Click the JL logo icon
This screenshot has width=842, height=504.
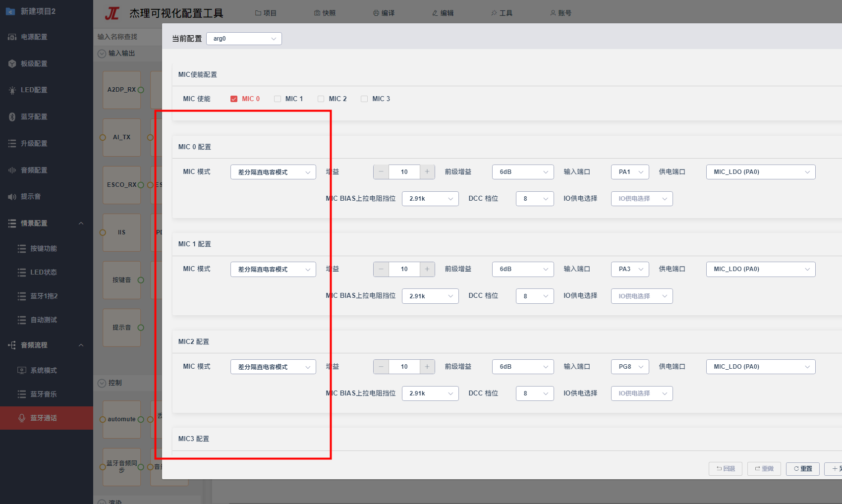tap(112, 13)
